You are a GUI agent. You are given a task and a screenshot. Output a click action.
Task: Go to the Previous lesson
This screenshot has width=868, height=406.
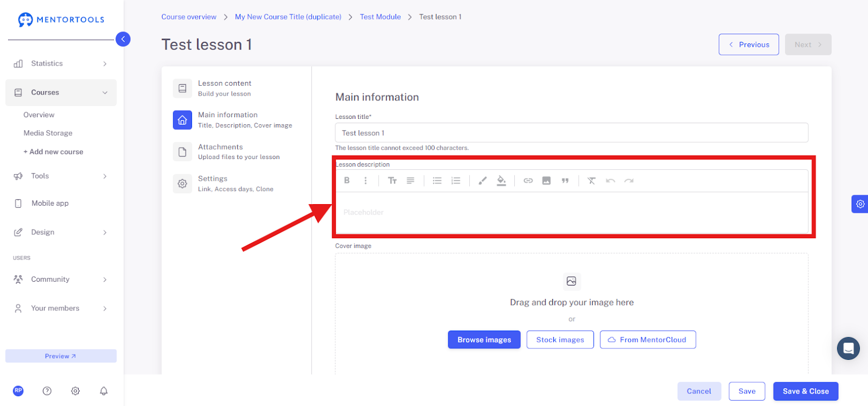749,45
